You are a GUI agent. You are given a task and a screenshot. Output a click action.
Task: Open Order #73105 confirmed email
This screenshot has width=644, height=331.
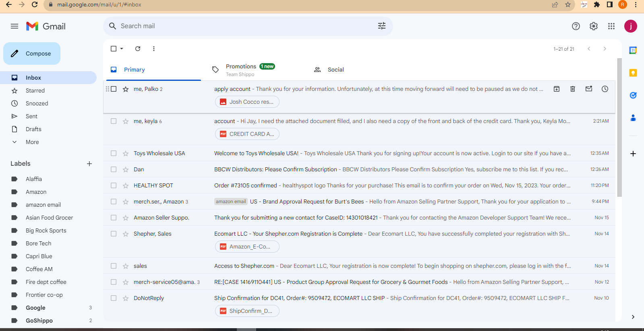(359, 185)
